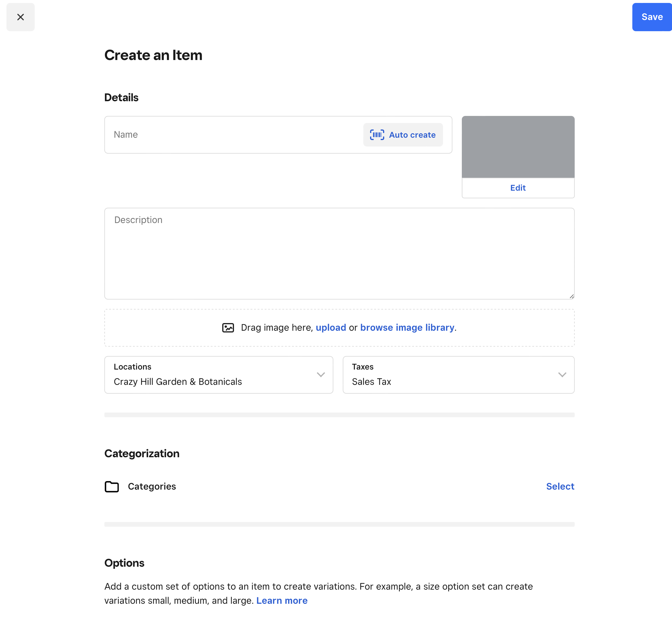Click Select next to Categories

point(560,486)
